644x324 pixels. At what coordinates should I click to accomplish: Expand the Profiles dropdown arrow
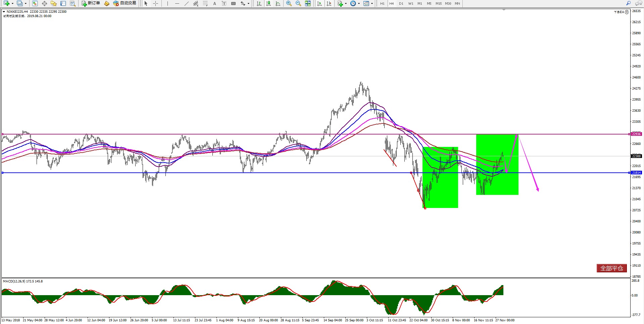coord(26,4)
